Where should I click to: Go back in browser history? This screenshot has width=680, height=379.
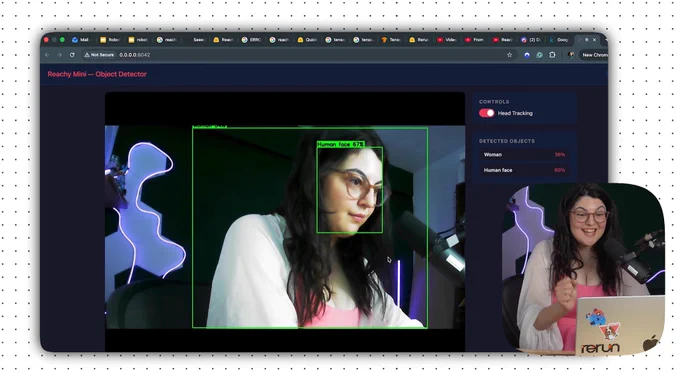tap(47, 55)
